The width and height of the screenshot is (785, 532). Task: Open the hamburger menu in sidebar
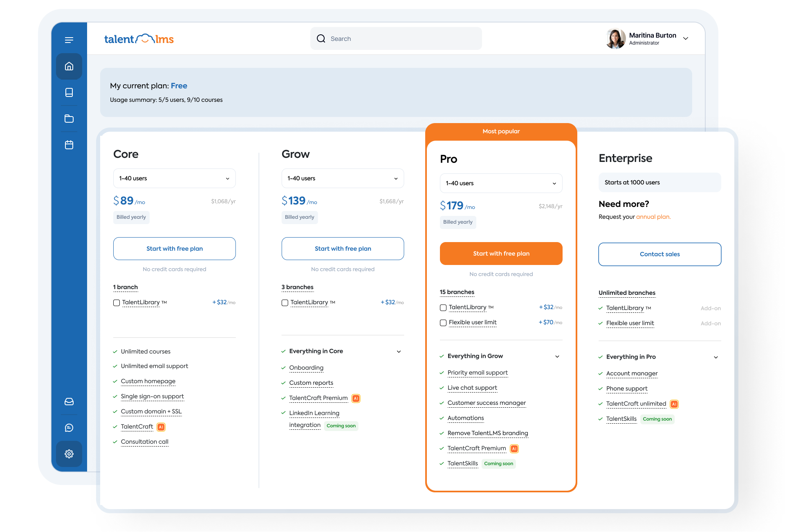tap(69, 40)
